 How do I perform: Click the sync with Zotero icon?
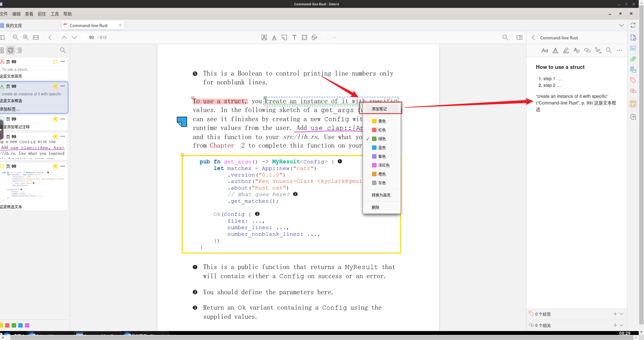pos(633,25)
